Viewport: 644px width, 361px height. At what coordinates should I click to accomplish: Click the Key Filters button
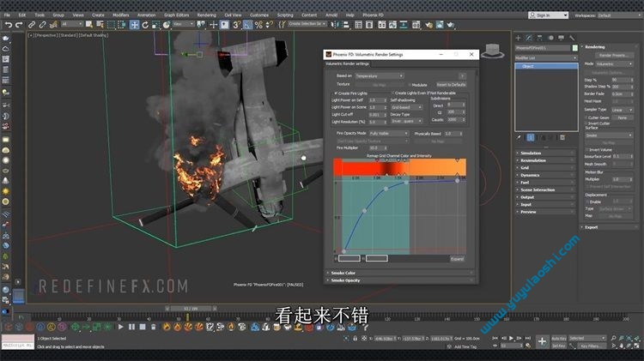tap(590, 346)
